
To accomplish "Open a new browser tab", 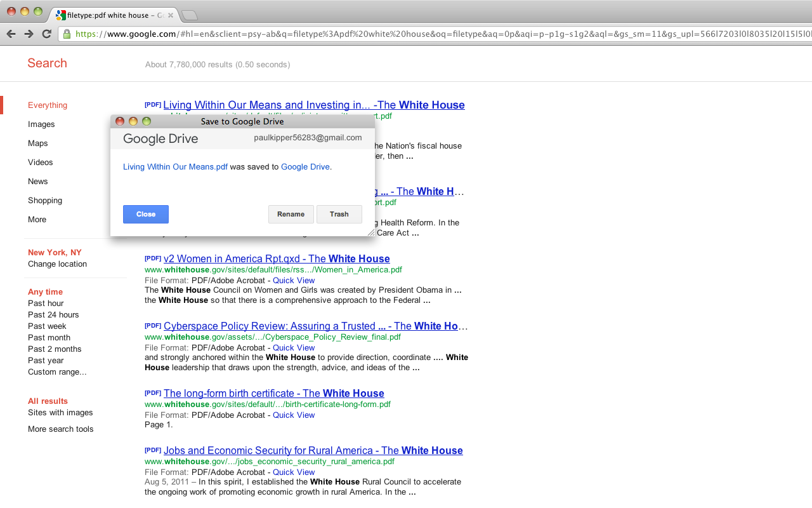I will pyautogui.click(x=189, y=15).
